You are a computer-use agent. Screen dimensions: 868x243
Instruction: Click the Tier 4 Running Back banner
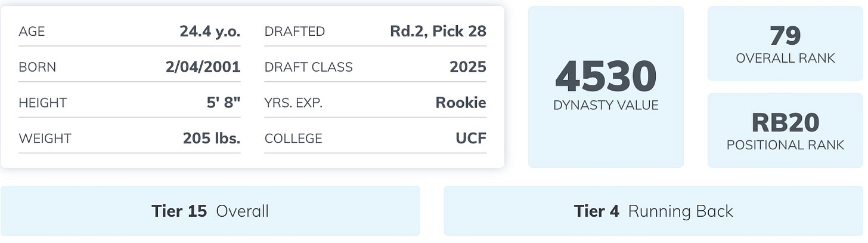pyautogui.click(x=653, y=211)
